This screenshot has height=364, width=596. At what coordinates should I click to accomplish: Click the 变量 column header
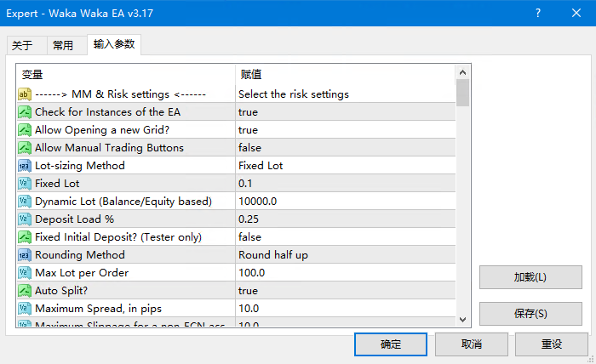pos(126,74)
